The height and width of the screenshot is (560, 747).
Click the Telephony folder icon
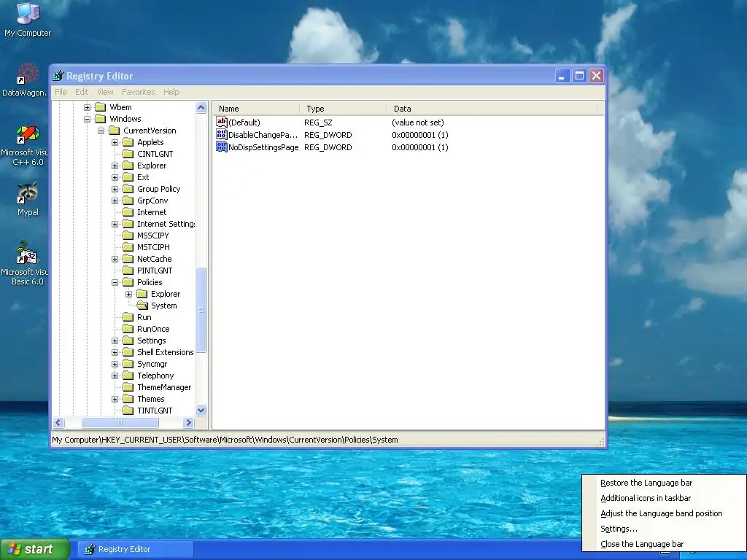(x=128, y=376)
